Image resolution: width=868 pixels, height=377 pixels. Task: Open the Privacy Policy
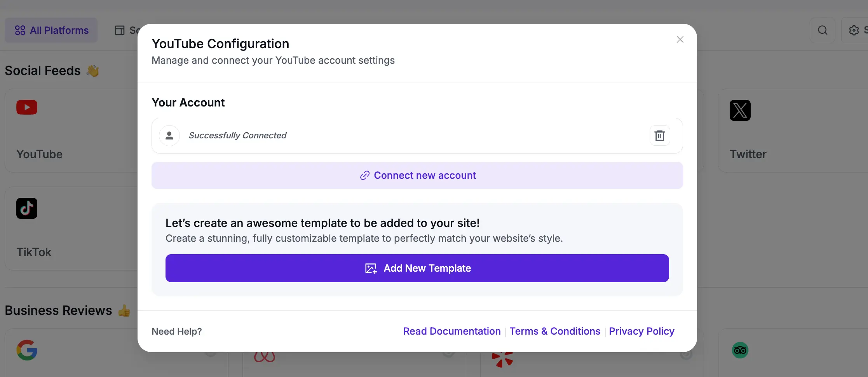coord(641,331)
